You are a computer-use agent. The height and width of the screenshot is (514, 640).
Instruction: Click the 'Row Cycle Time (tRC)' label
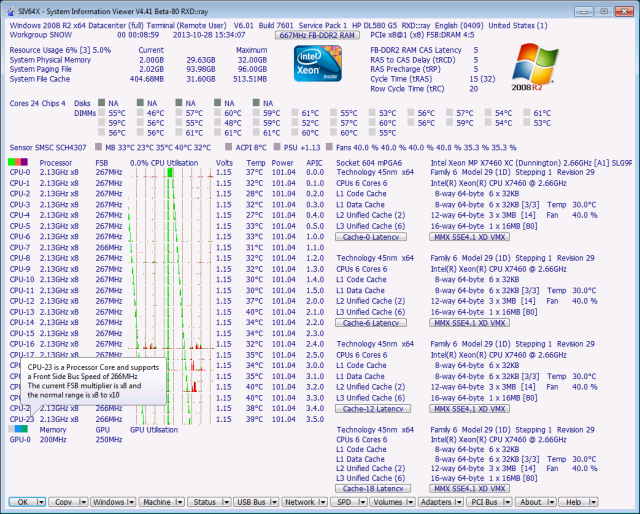click(x=407, y=89)
